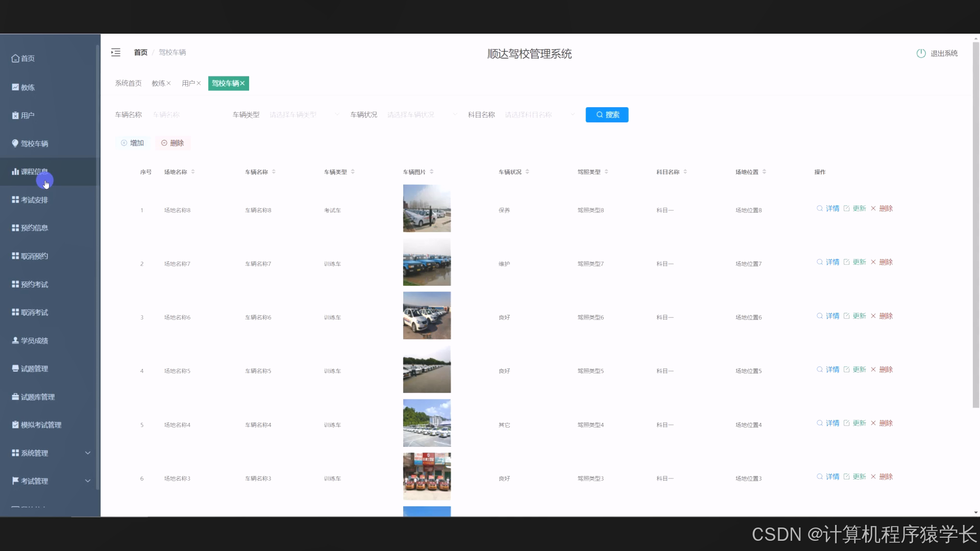Open the 科目名称 filter dropdown
The width and height of the screenshot is (980, 551).
tap(540, 115)
